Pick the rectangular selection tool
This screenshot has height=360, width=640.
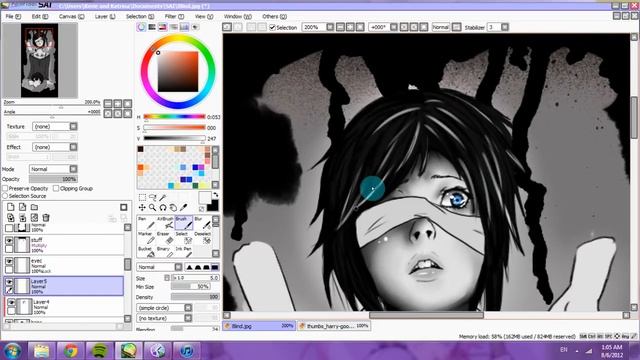pos(142,198)
